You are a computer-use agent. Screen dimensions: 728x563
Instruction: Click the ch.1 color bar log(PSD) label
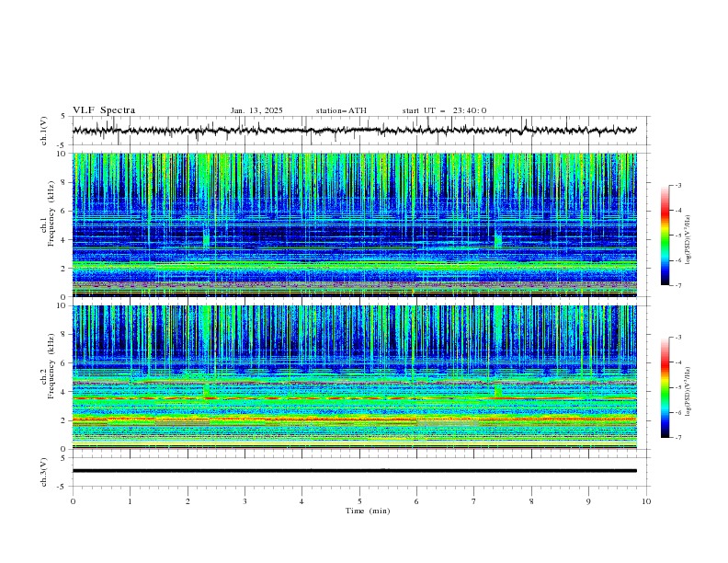[688, 240]
